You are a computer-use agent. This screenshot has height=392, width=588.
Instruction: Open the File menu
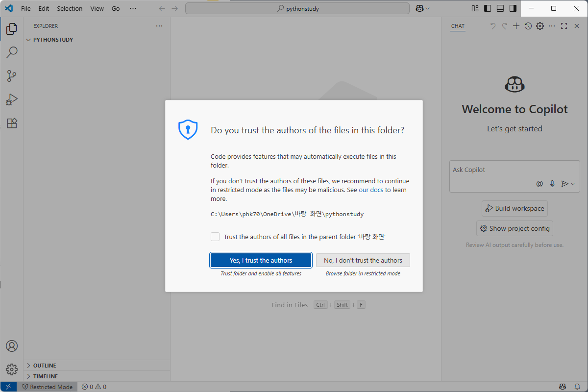[26, 8]
